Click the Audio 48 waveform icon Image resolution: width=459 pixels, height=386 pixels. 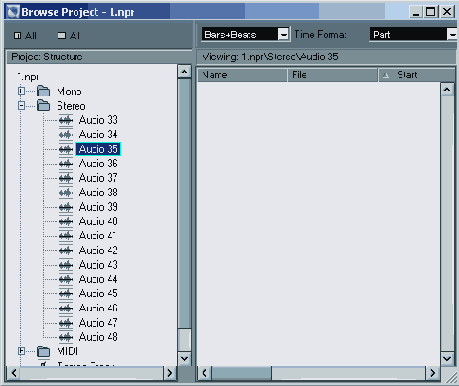click(66, 337)
